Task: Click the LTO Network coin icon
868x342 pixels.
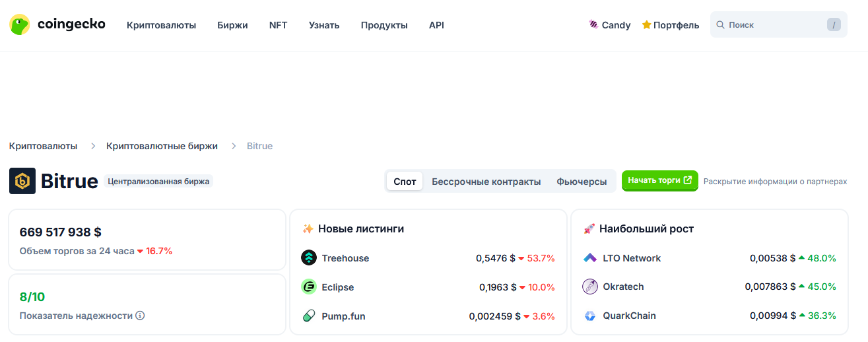Action: tap(590, 258)
